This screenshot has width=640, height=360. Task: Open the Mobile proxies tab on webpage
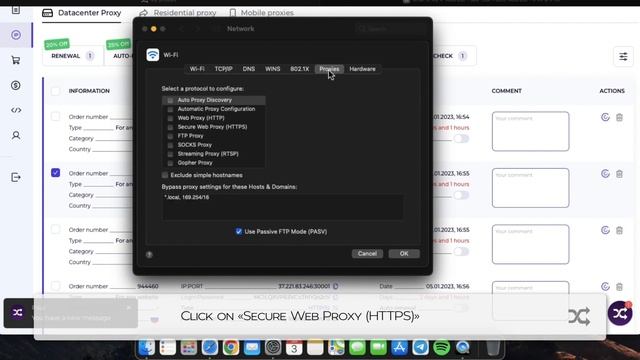261,13
